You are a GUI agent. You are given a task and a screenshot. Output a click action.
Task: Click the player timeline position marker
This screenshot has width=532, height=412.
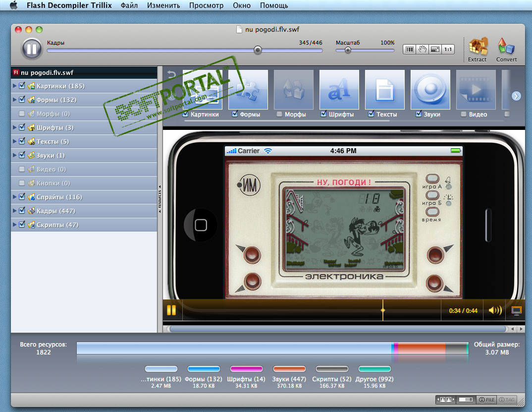[383, 310]
